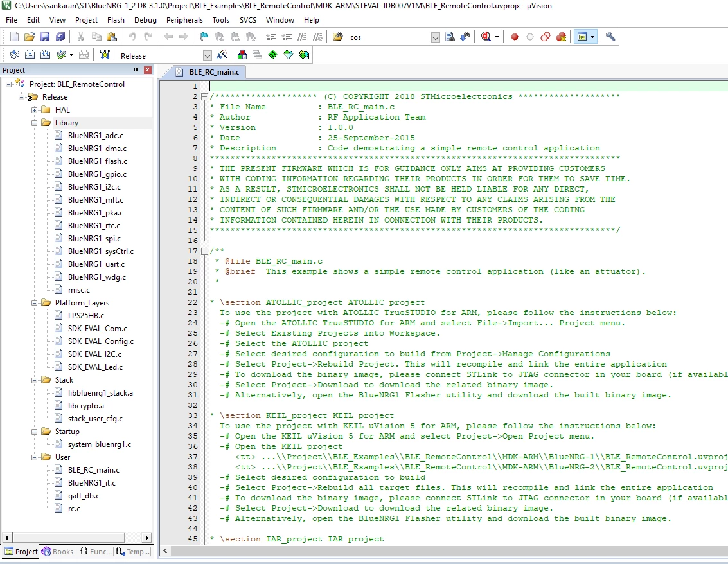Collapse the Platform_Layers folder

[34, 303]
